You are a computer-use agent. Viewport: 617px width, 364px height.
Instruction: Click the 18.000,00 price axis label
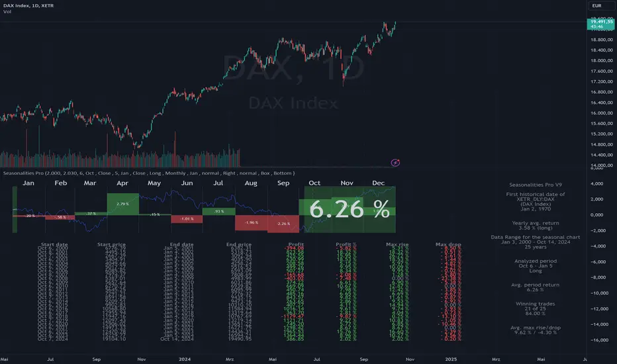[x=601, y=61]
